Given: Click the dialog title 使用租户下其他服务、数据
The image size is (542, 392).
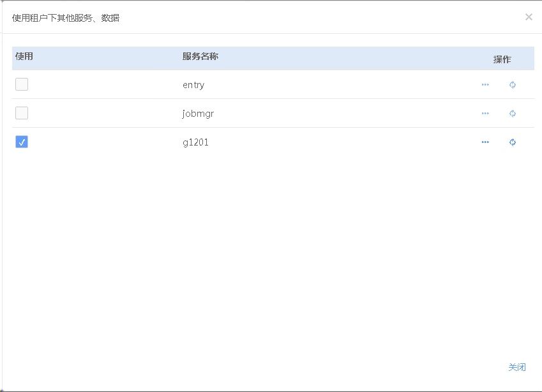Looking at the screenshot, I should pyautogui.click(x=66, y=18).
